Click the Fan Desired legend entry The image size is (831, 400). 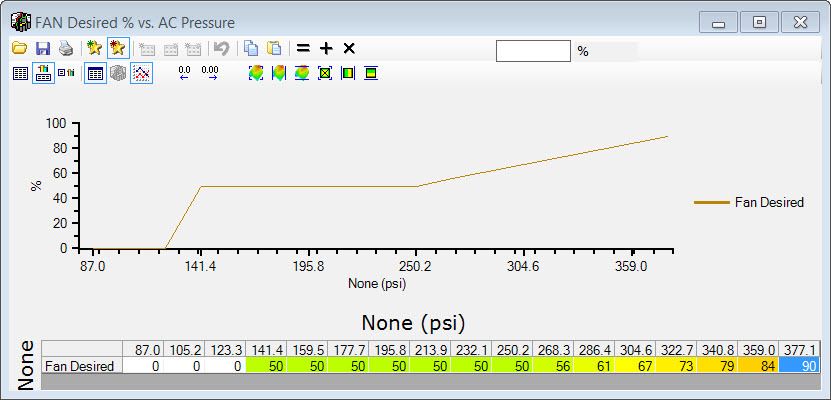(749, 202)
